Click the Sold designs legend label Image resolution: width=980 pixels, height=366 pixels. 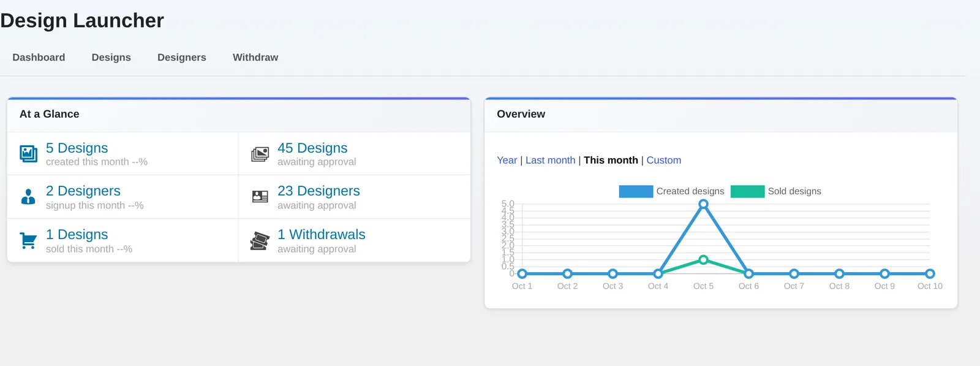[794, 191]
